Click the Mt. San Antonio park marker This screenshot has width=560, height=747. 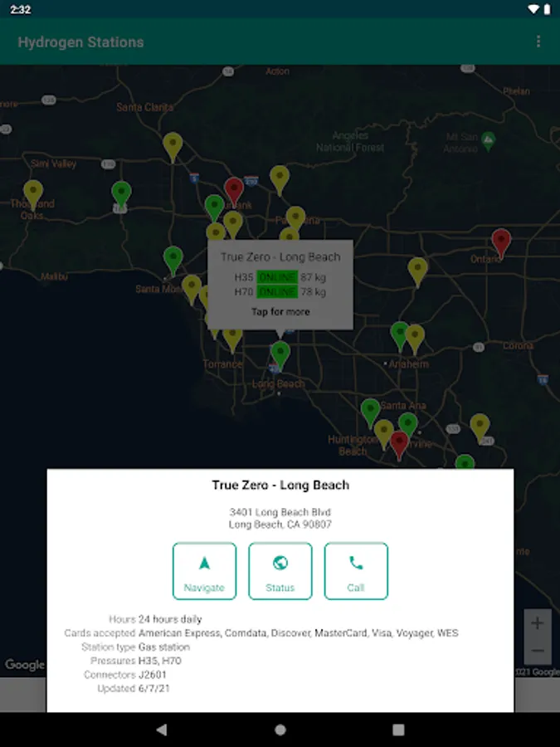tap(488, 141)
